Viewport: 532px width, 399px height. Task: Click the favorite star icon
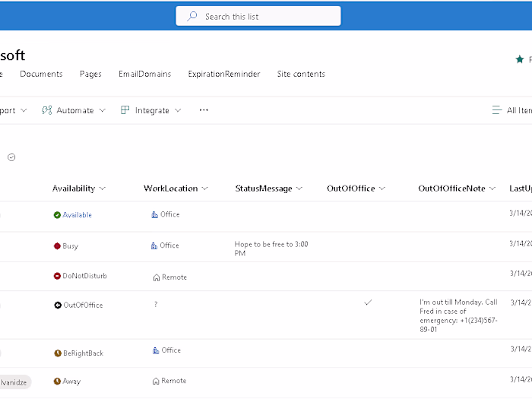click(520, 59)
